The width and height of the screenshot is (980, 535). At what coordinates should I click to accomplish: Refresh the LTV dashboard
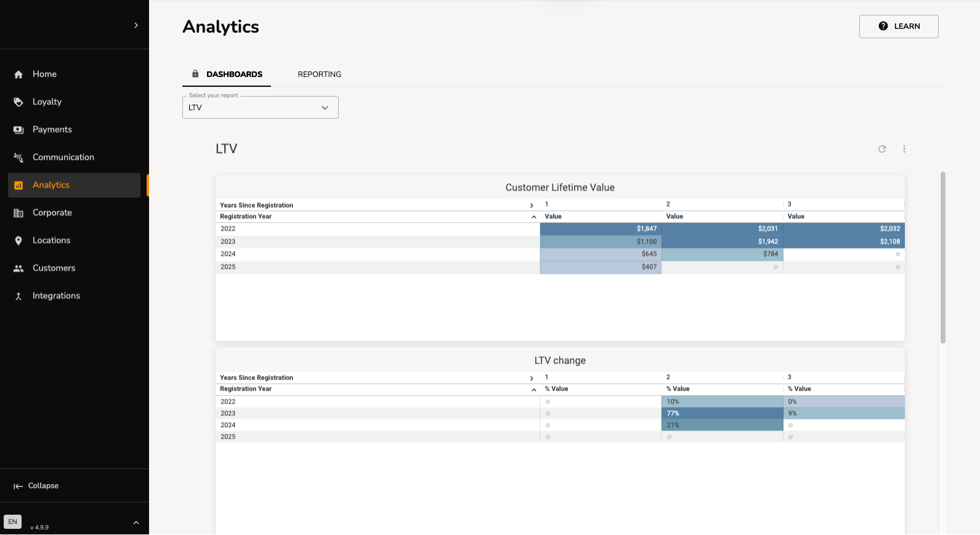(882, 149)
